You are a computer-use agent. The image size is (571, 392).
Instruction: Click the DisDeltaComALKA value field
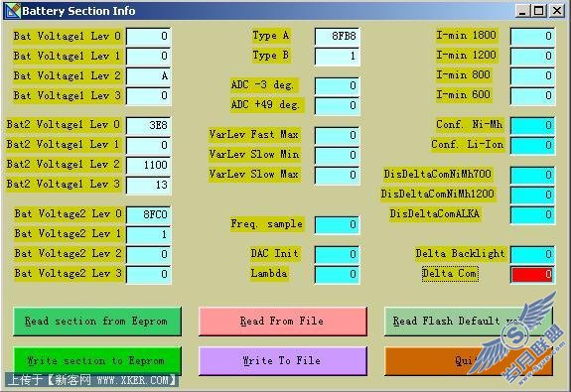532,214
